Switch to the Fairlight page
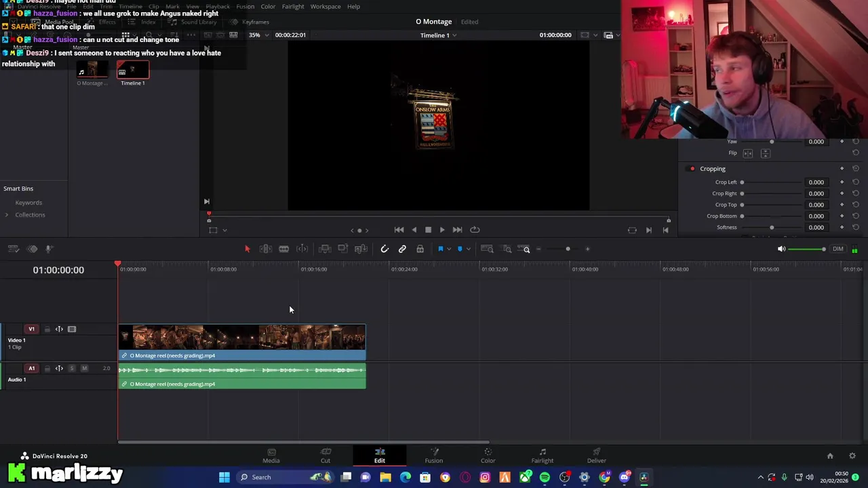This screenshot has width=868, height=488. [542, 455]
